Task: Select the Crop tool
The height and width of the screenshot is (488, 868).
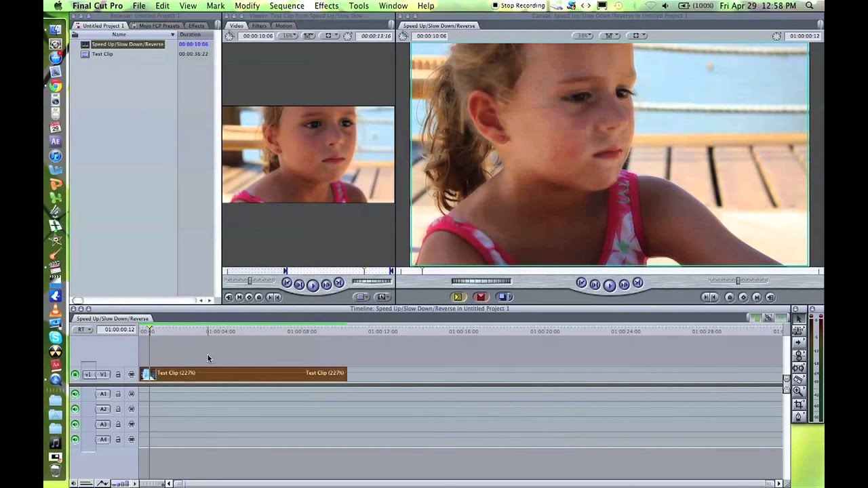Action: point(799,404)
